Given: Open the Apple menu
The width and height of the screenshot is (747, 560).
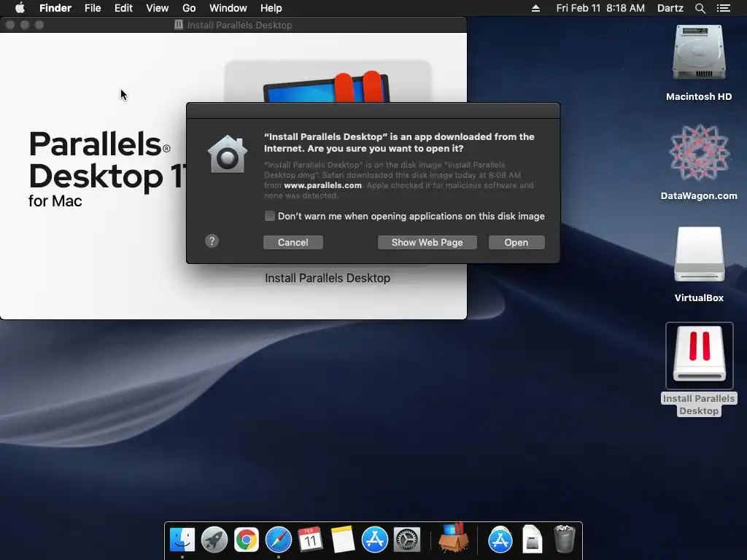Looking at the screenshot, I should pyautogui.click(x=20, y=8).
